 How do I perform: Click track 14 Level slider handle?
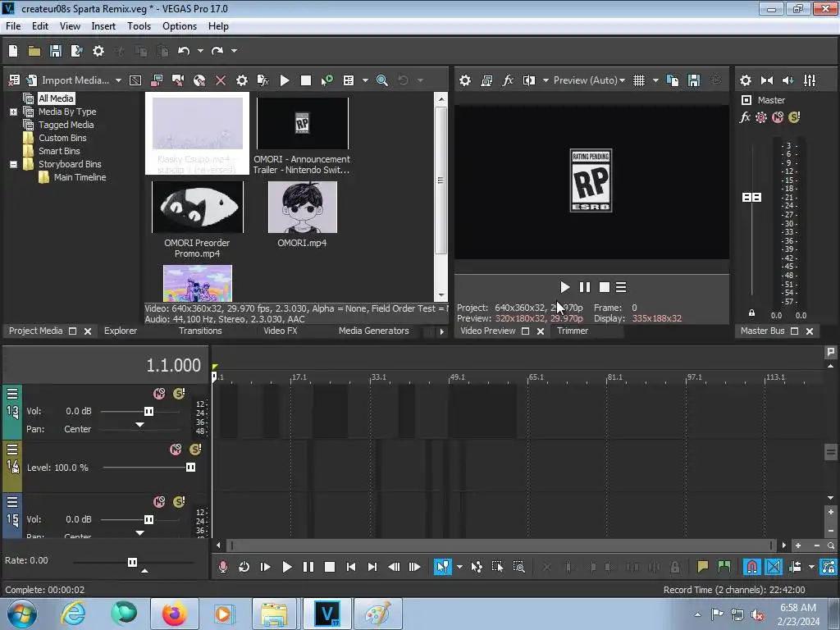tap(190, 467)
